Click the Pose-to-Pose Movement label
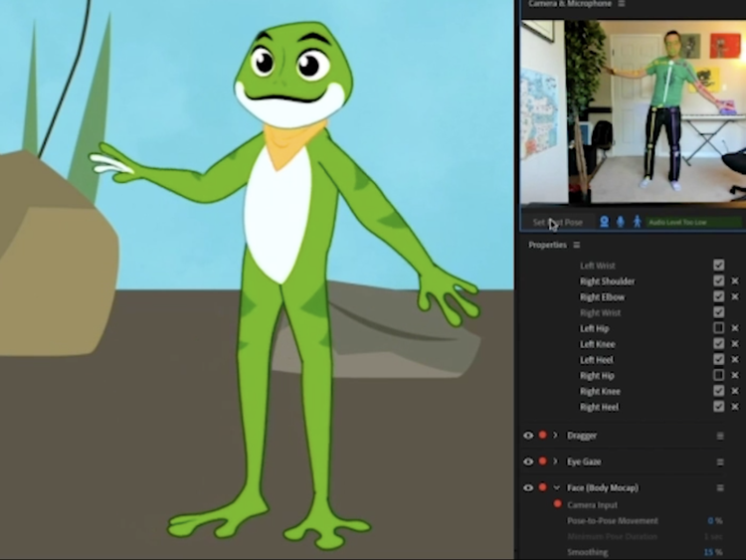 point(613,521)
